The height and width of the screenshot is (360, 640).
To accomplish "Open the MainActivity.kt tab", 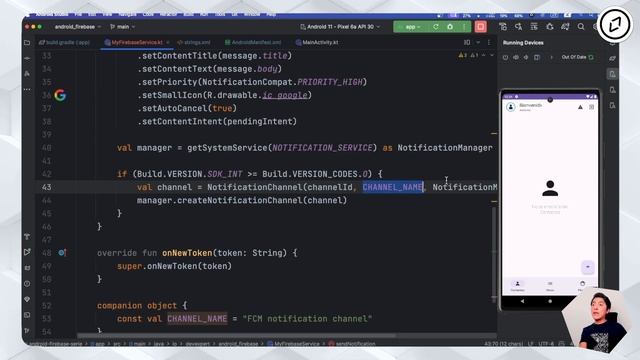I will pos(317,42).
